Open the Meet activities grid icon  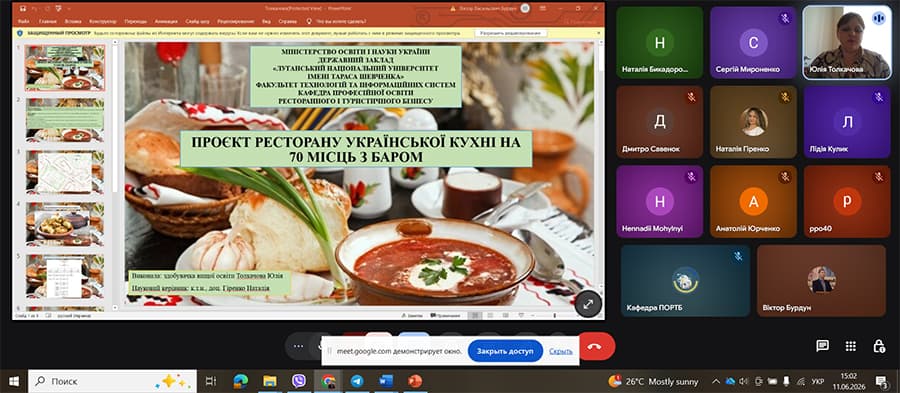click(x=851, y=345)
